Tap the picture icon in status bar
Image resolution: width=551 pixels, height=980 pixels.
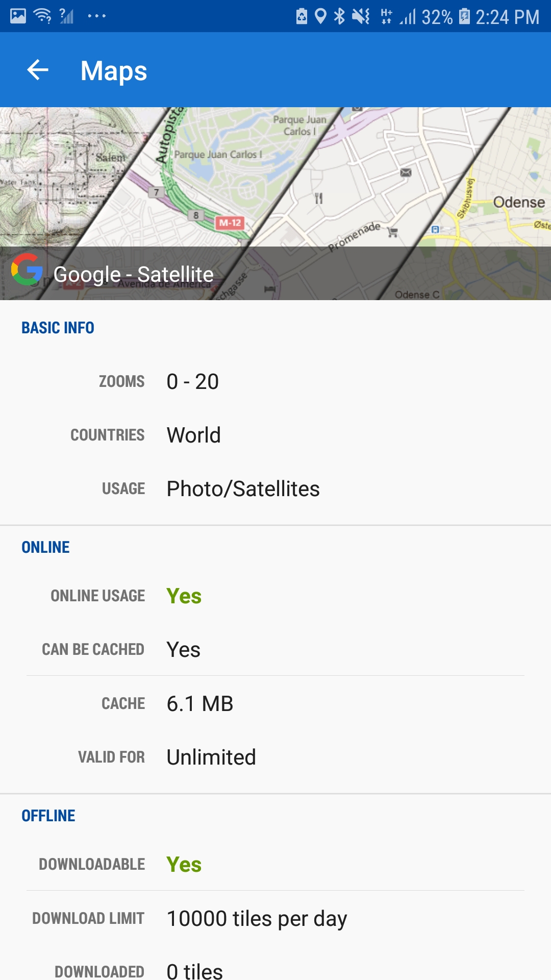pyautogui.click(x=18, y=16)
